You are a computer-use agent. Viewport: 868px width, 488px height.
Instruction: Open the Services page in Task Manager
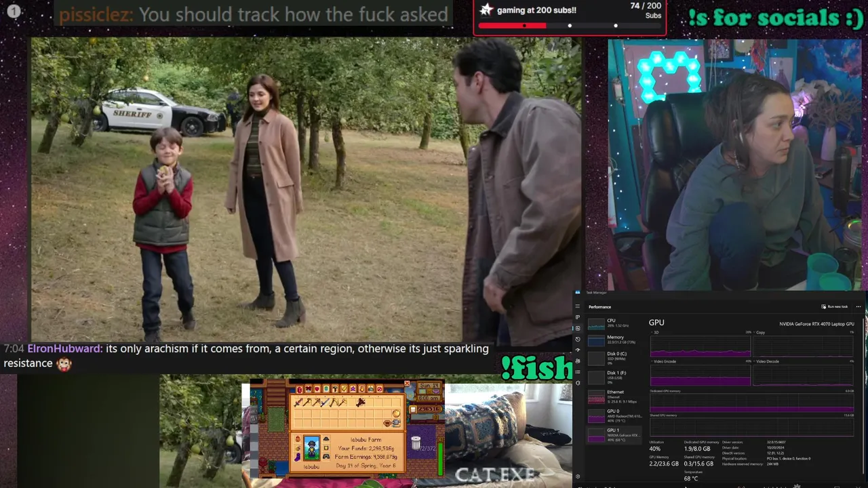tap(578, 383)
